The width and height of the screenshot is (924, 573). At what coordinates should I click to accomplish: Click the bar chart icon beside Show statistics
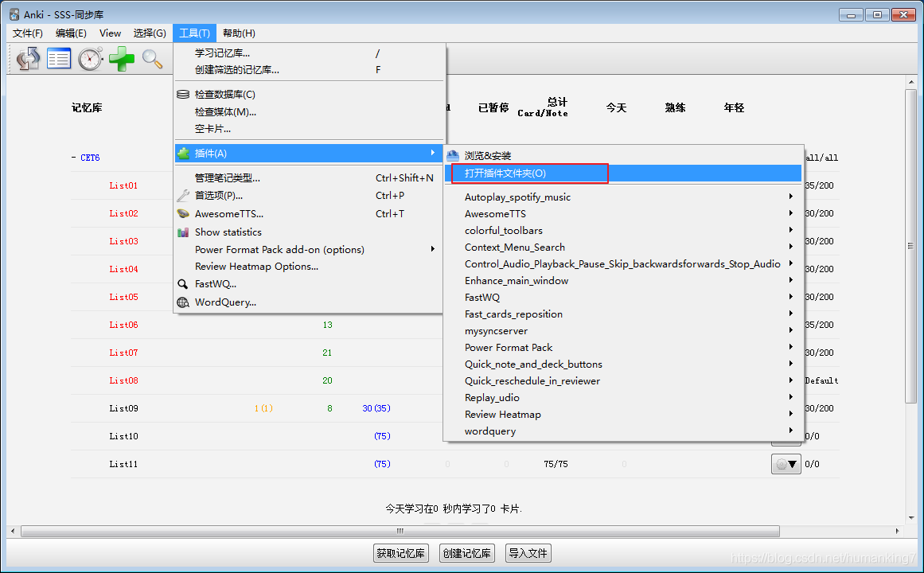click(x=185, y=232)
